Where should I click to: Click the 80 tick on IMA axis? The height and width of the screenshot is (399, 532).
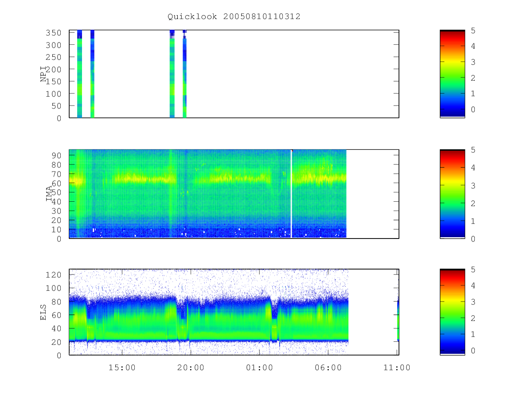coord(56,164)
